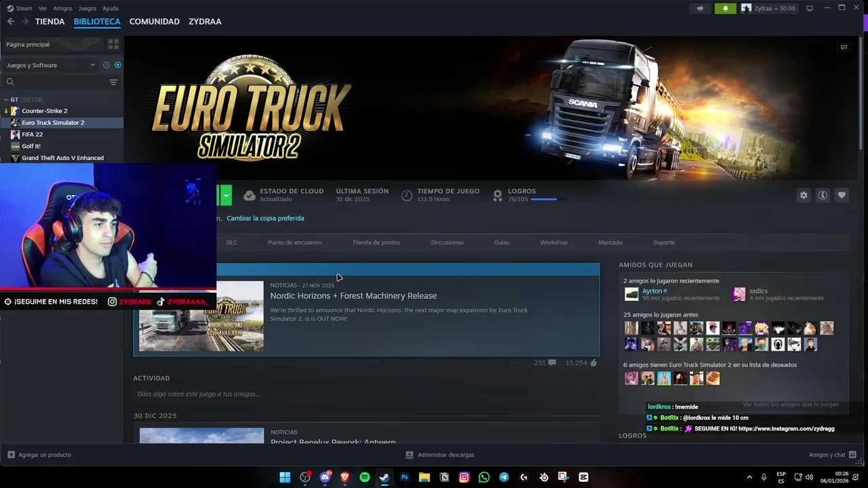Open Administrar descargas
This screenshot has width=868, height=488.
(439, 455)
